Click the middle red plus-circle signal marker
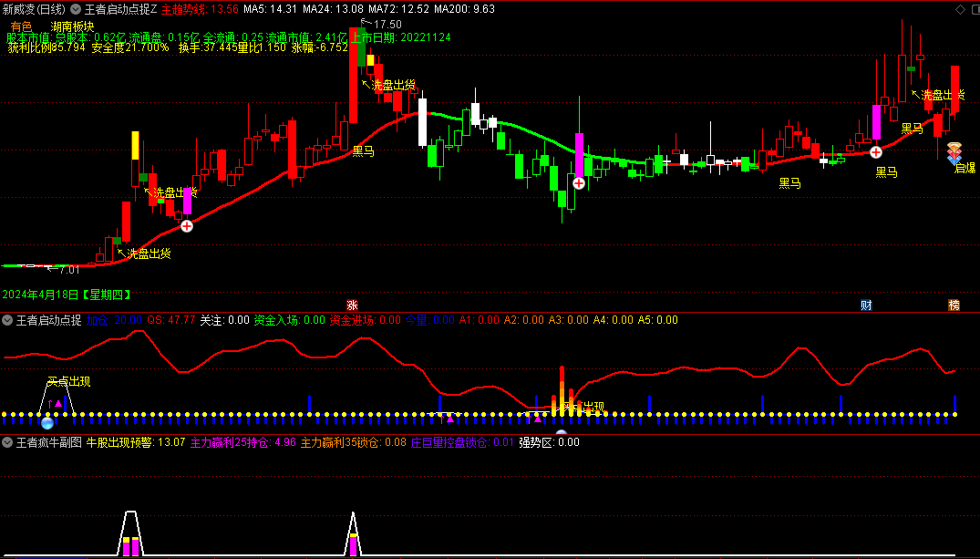980x559 pixels. 579,183
